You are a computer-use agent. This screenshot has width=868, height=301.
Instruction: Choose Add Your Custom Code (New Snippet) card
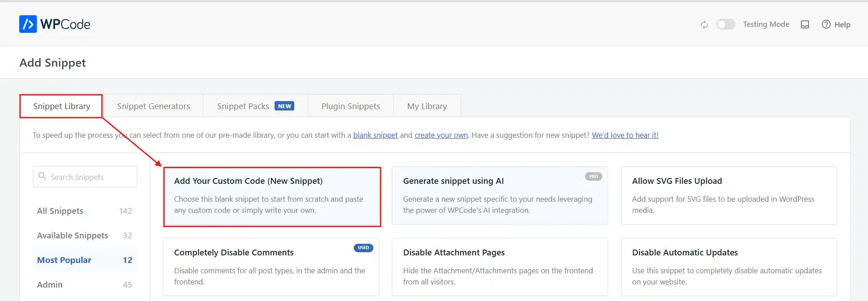point(272,197)
